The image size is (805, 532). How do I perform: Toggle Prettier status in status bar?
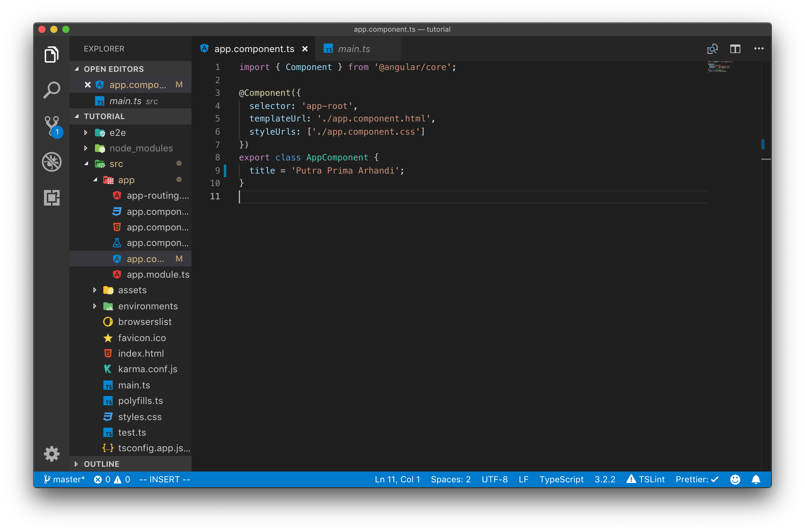click(x=697, y=479)
